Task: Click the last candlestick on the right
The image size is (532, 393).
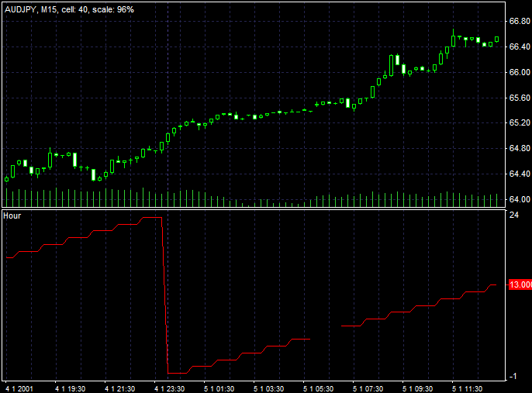Action: click(x=496, y=40)
